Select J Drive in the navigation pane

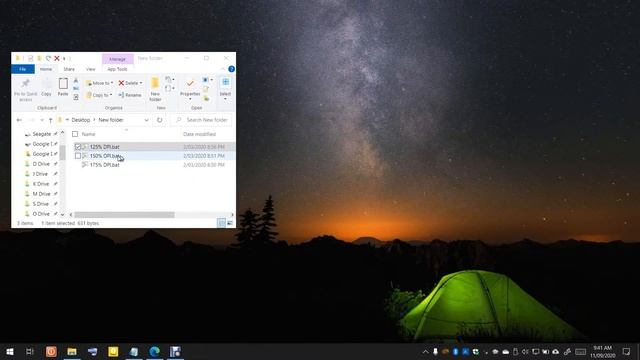(x=40, y=174)
